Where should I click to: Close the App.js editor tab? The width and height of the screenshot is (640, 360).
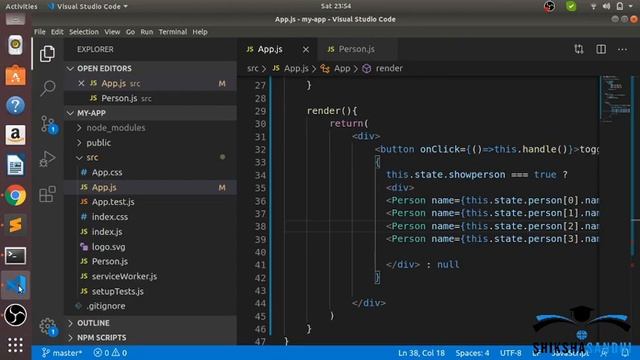306,50
